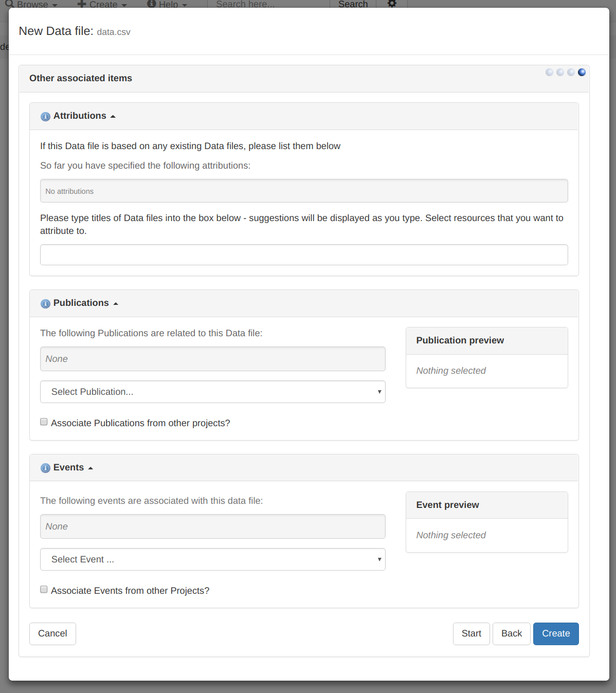Enable Associate Events from other Projects
This screenshot has height=693, width=616.
coord(44,590)
